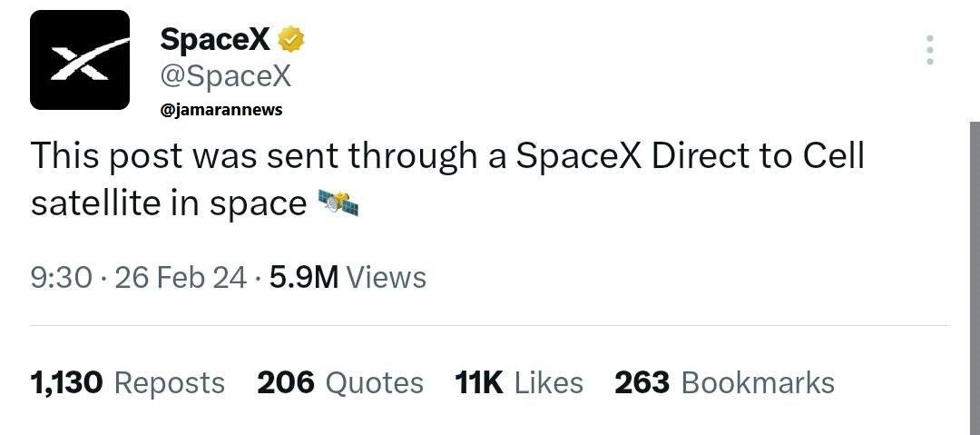Viewport: 980px width, 435px height.
Task: Click the 26 Feb 24 post date
Action: coord(181,277)
